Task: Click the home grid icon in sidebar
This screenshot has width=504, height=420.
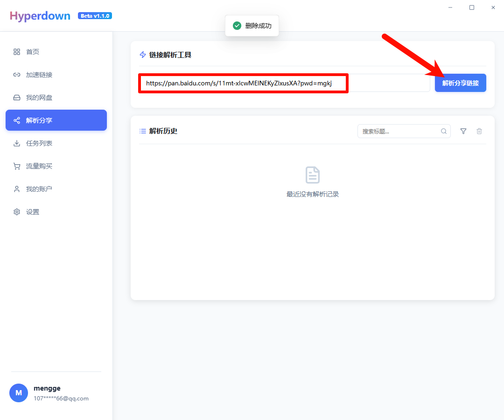Action: point(17,52)
